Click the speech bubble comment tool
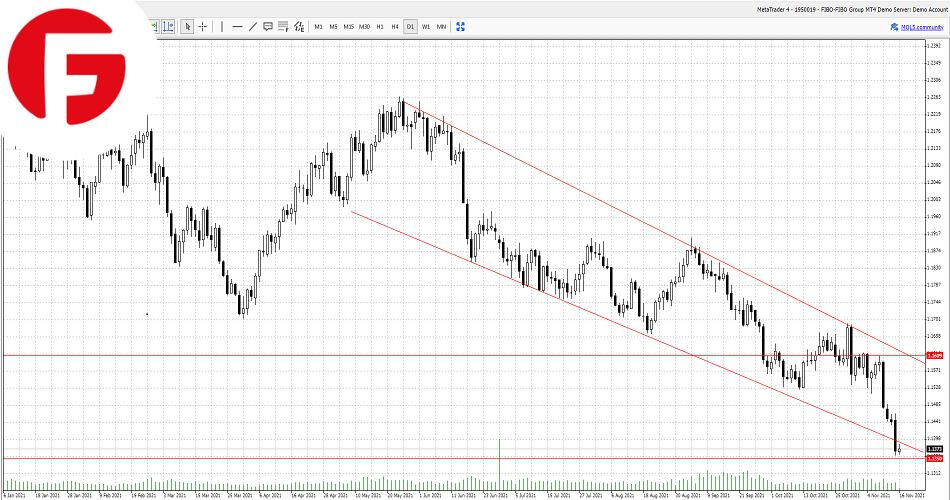950x500 pixels. (x=268, y=27)
